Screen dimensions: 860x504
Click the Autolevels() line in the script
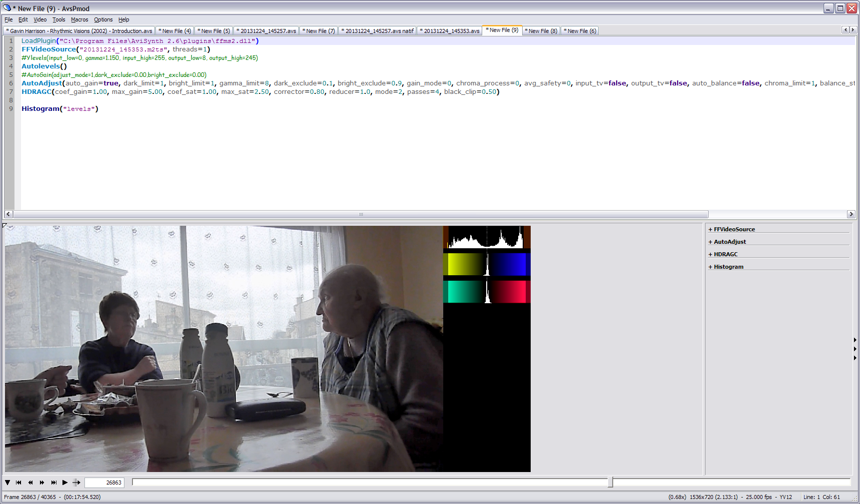44,66
